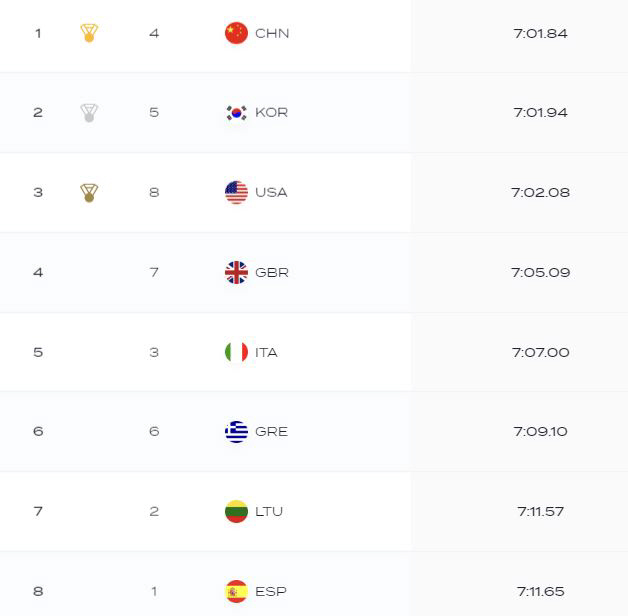The width and height of the screenshot is (628, 616).
Task: Click the China flag icon
Action: [236, 33]
